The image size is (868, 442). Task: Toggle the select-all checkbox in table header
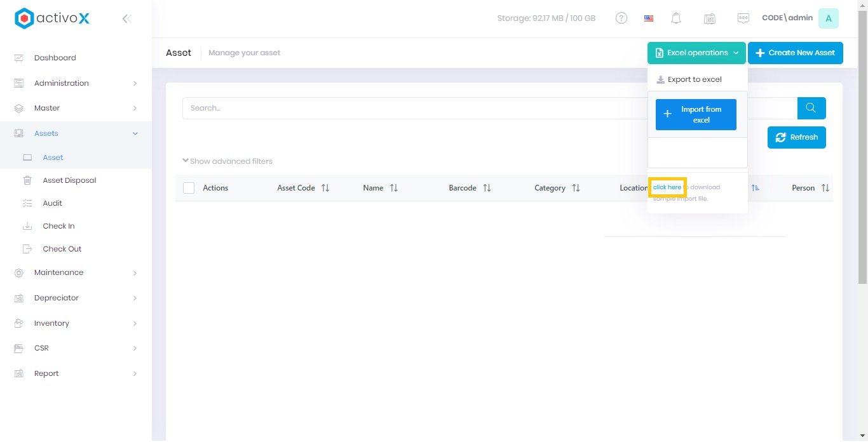click(x=189, y=188)
